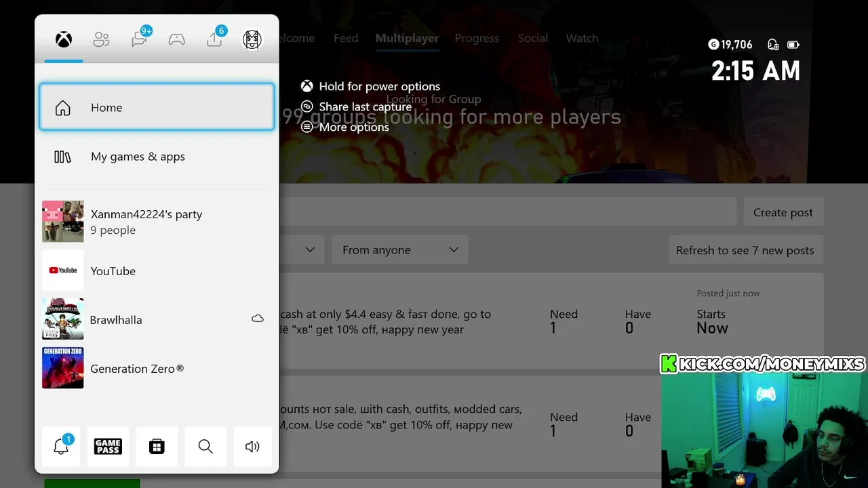868x488 pixels.
Task: Click the Gamerscore G icon
Action: [713, 45]
